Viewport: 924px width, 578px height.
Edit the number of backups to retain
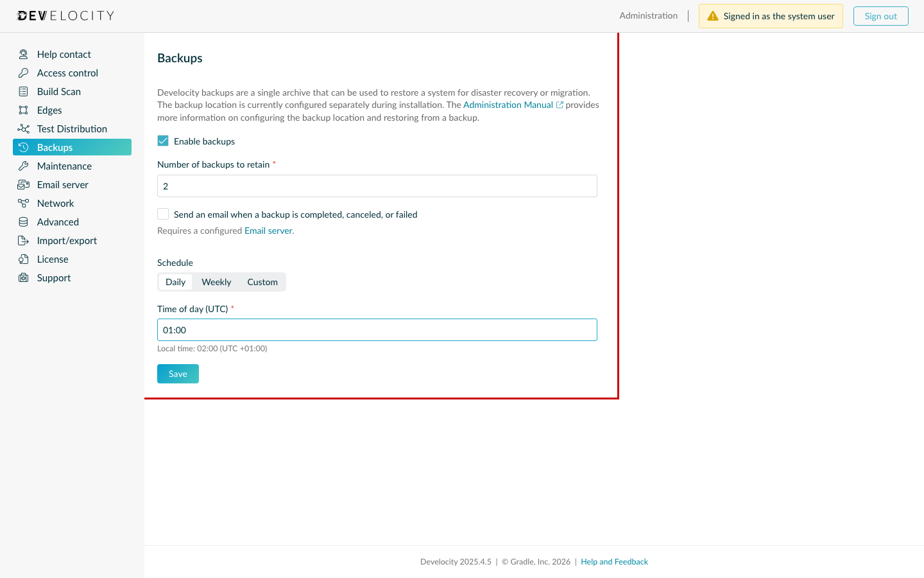pos(377,186)
